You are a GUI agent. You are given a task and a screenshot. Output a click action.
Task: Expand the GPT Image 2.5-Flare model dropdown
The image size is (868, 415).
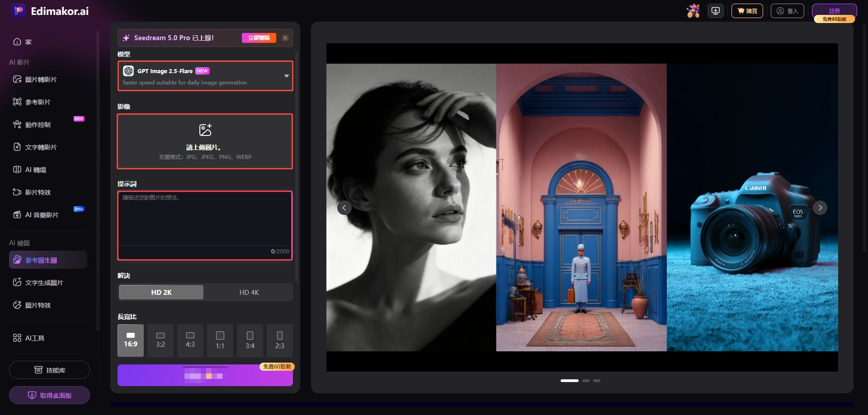pyautogui.click(x=205, y=76)
